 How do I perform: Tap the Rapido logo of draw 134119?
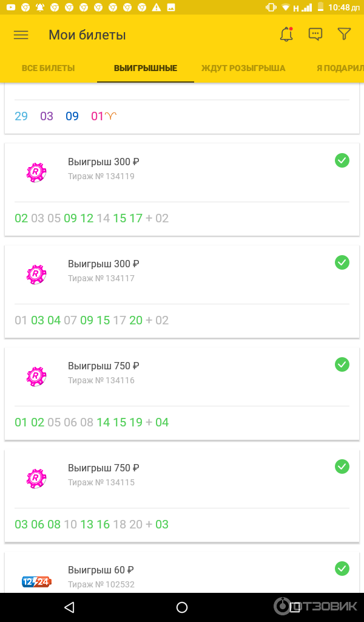point(36,173)
